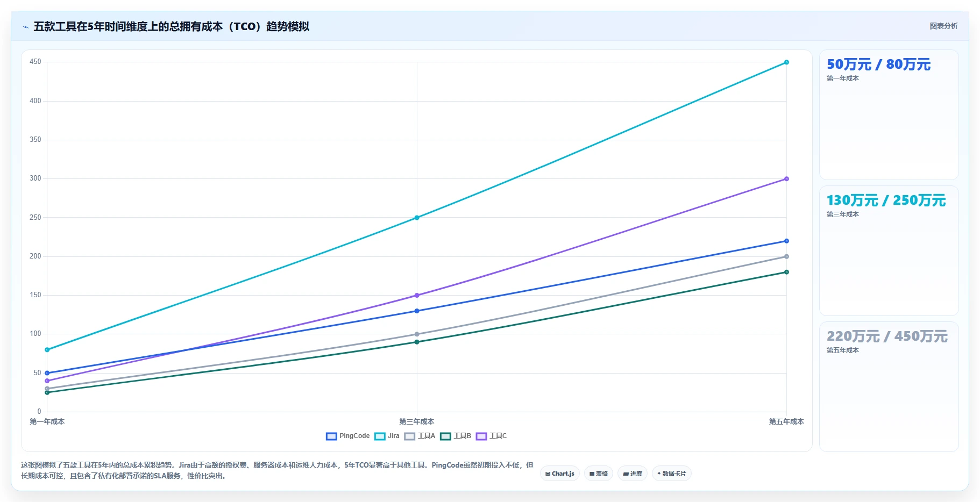Click the 工具B third-year point at 90
Screen dimensions: 980x502
coord(417,342)
